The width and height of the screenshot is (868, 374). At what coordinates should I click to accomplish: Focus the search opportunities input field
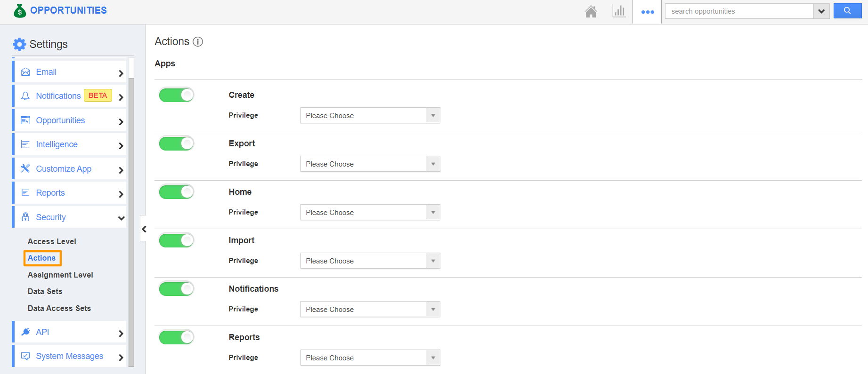pos(739,11)
